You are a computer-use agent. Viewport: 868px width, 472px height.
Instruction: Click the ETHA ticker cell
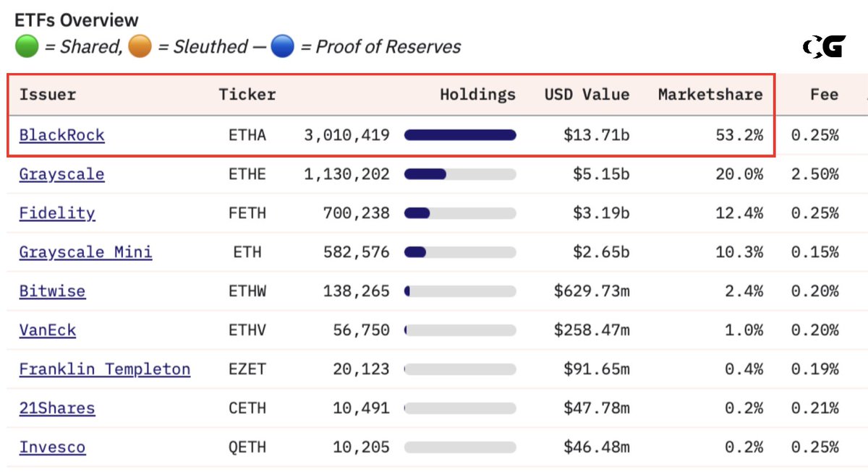(247, 135)
